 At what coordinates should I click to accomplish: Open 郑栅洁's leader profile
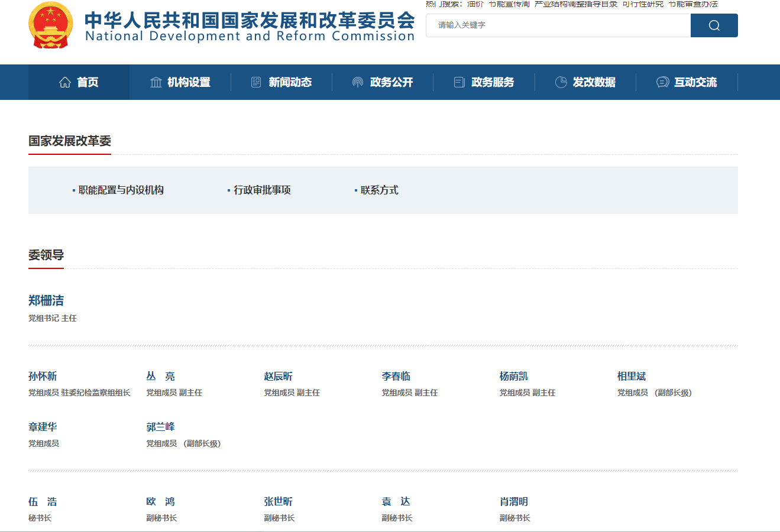point(46,301)
